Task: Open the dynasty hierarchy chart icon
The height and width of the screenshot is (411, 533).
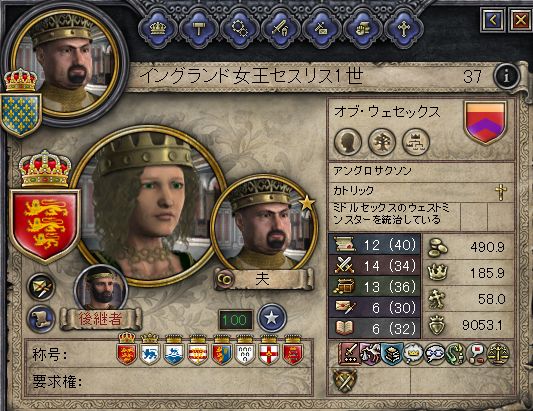Action: click(x=416, y=141)
